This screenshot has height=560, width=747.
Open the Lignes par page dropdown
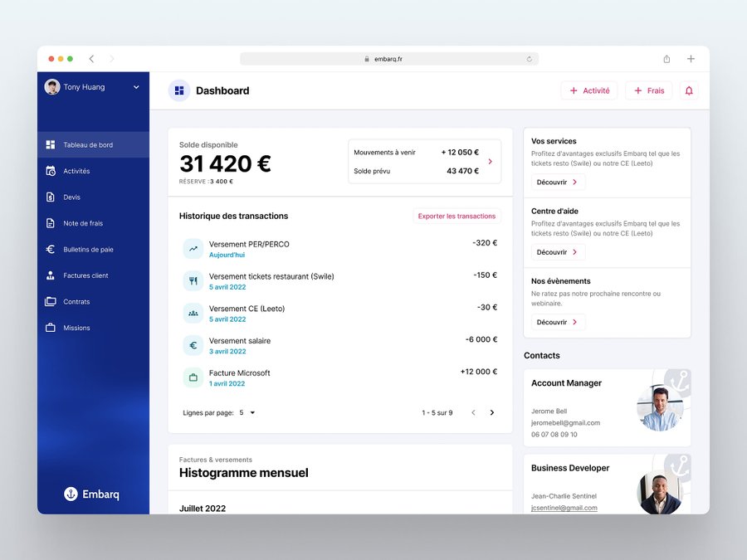click(x=247, y=412)
